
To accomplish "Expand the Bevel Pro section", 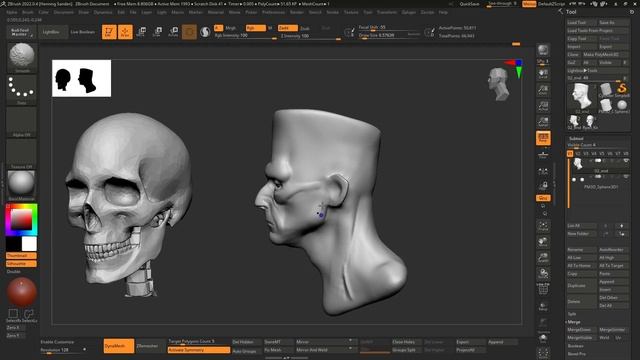I will click(x=576, y=353).
